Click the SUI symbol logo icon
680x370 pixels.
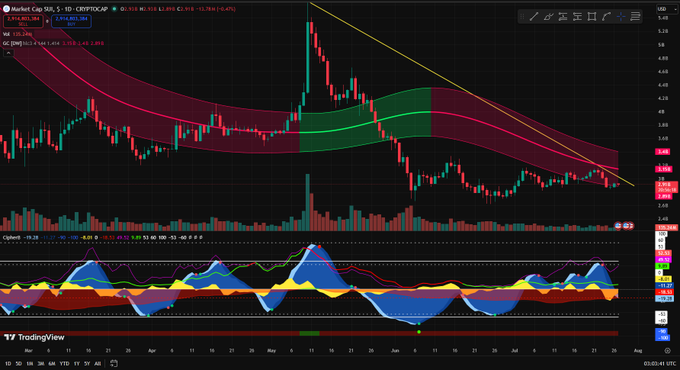pos(6,9)
